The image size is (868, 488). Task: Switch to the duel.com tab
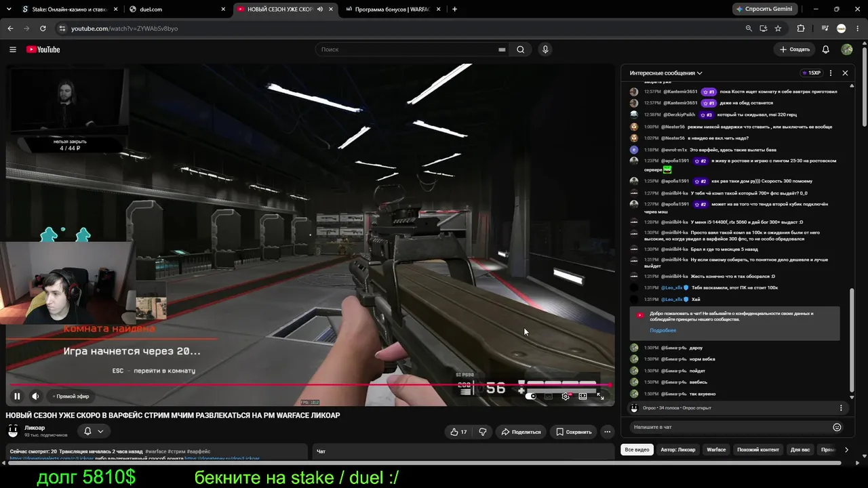click(x=177, y=9)
